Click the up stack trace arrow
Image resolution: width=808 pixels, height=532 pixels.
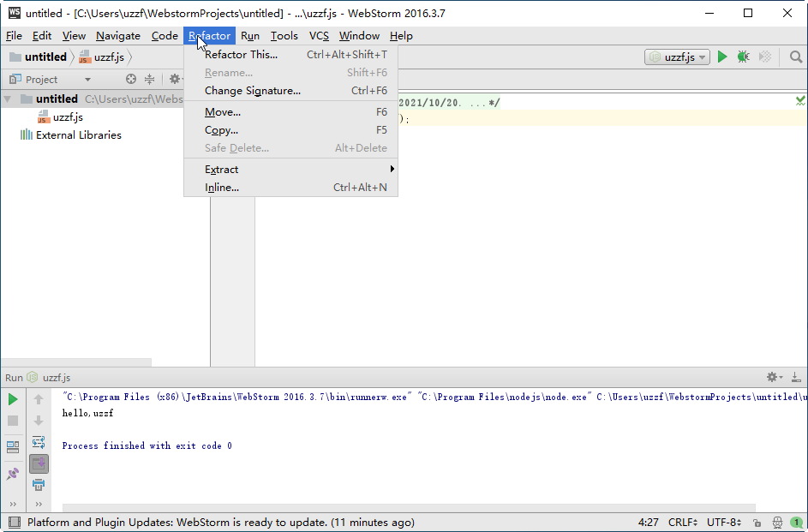(x=39, y=399)
